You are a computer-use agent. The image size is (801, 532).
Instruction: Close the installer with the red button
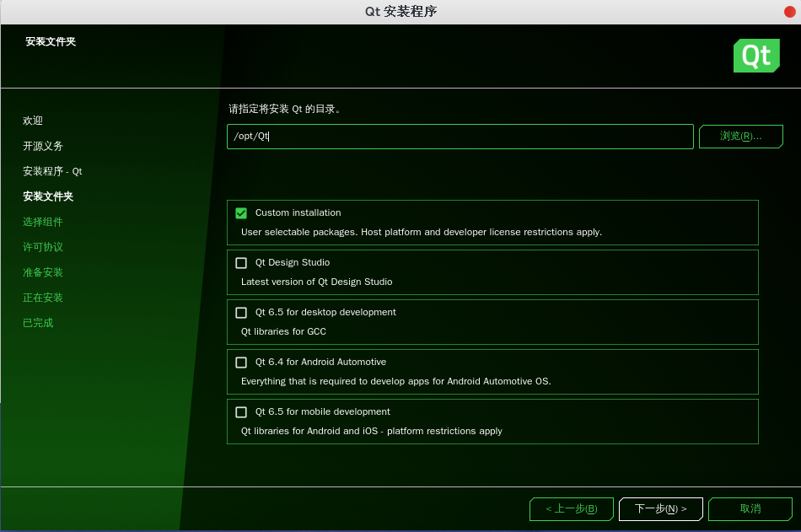789,11
